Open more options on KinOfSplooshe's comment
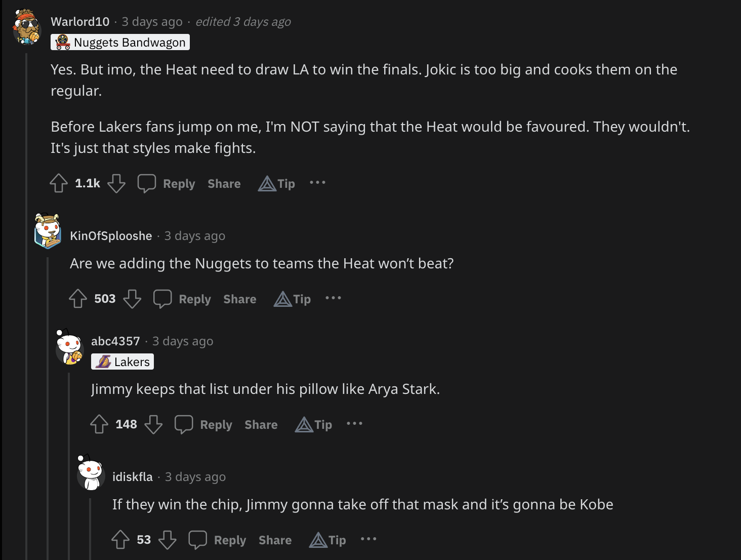741x560 pixels. 333,298
